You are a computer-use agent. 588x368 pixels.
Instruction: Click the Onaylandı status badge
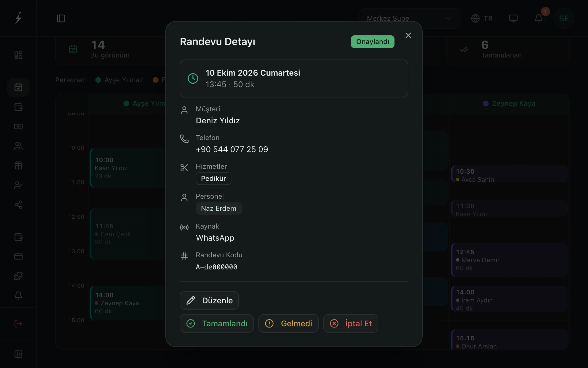(372, 42)
